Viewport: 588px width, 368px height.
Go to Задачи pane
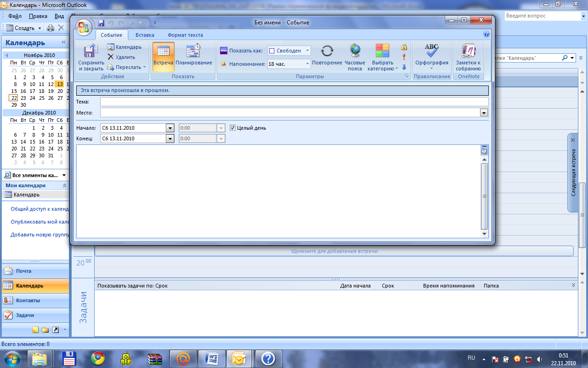tap(35, 315)
